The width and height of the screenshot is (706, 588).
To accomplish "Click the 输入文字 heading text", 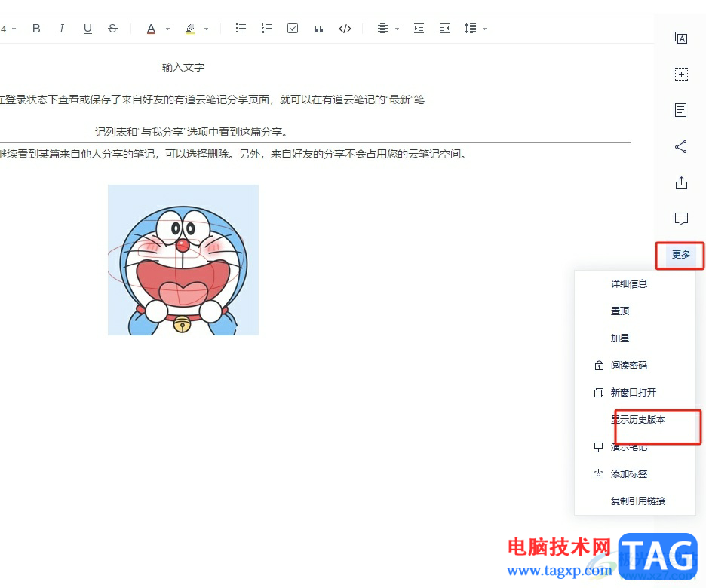I will (183, 68).
